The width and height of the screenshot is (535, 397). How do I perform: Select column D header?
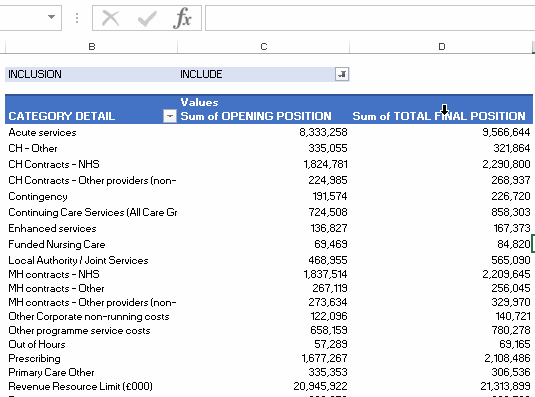(441, 47)
